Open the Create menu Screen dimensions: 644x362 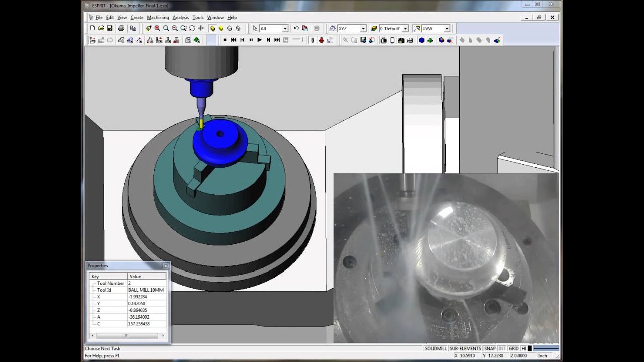137,17
